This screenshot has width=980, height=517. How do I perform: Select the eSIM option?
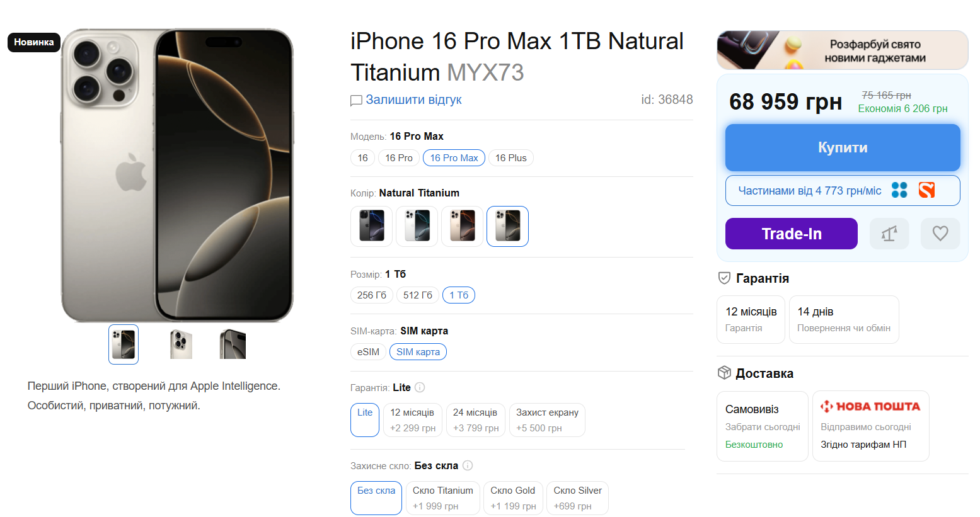[368, 351]
